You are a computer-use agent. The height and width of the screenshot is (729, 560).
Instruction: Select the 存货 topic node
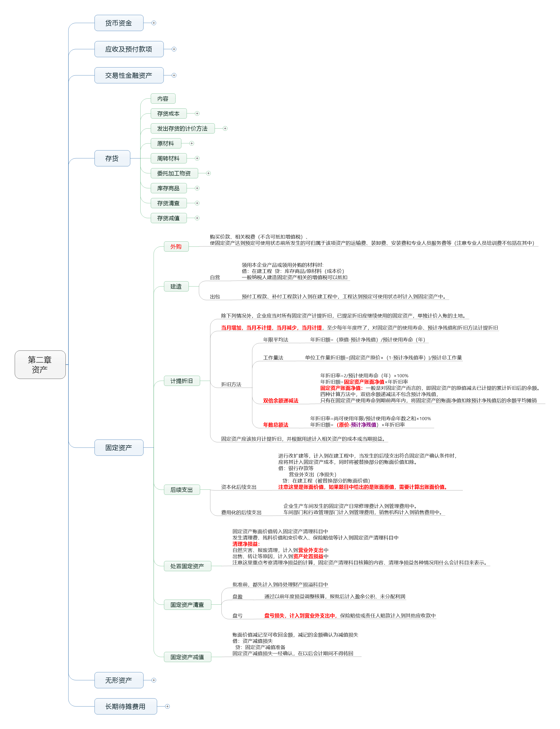tap(112, 158)
